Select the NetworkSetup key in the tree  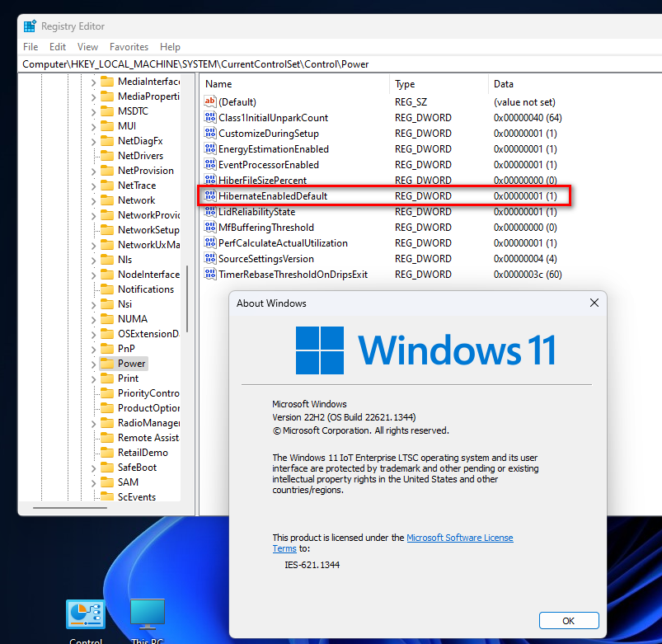148,230
